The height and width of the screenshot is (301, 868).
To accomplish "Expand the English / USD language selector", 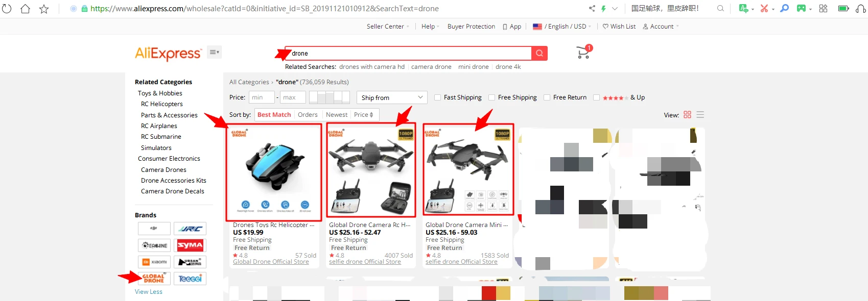I will [562, 27].
